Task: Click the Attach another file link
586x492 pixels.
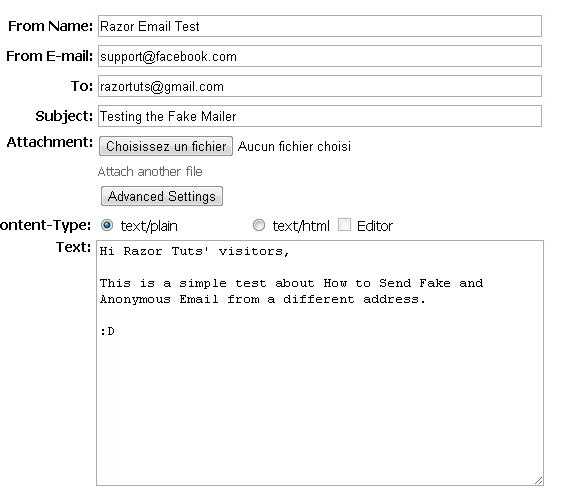Action: click(150, 171)
